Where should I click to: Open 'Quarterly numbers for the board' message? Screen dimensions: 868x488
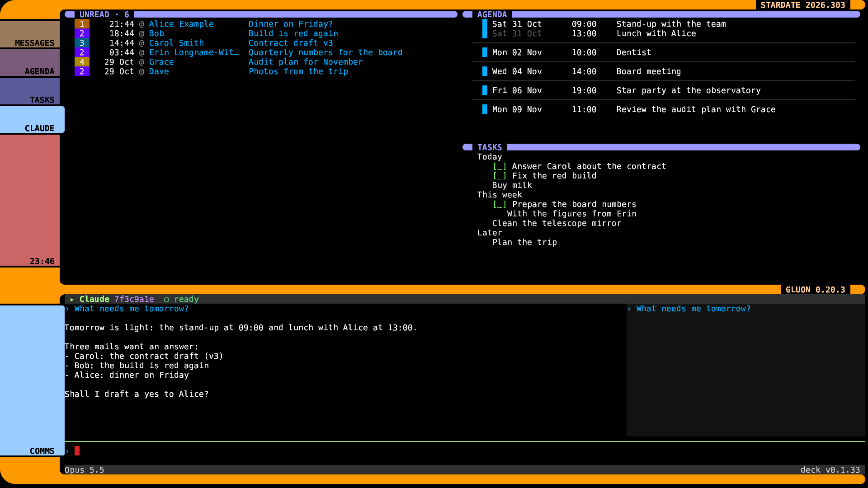[325, 52]
